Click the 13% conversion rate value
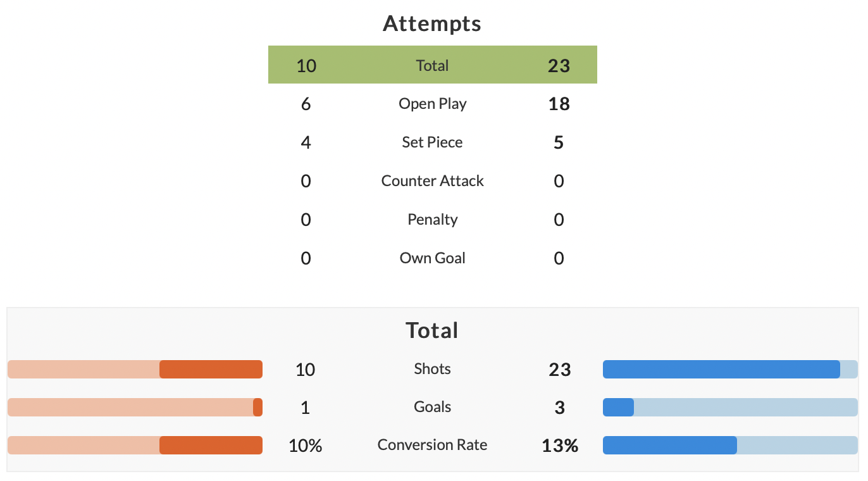868x481 pixels. [560, 446]
